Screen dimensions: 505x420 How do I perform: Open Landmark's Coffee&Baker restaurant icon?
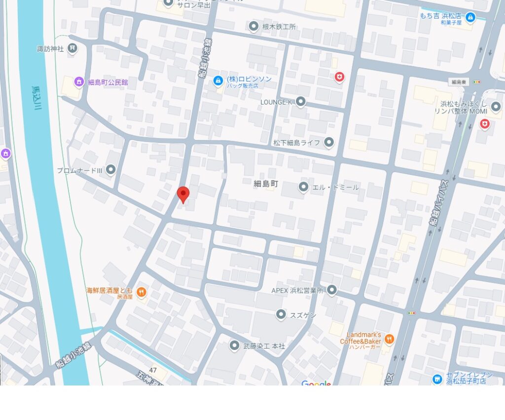[390, 339]
